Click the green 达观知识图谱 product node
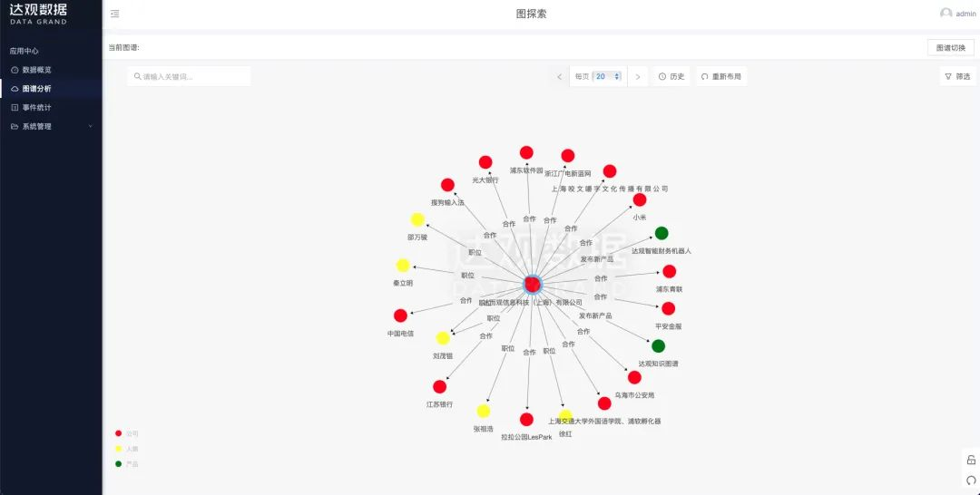 658,346
